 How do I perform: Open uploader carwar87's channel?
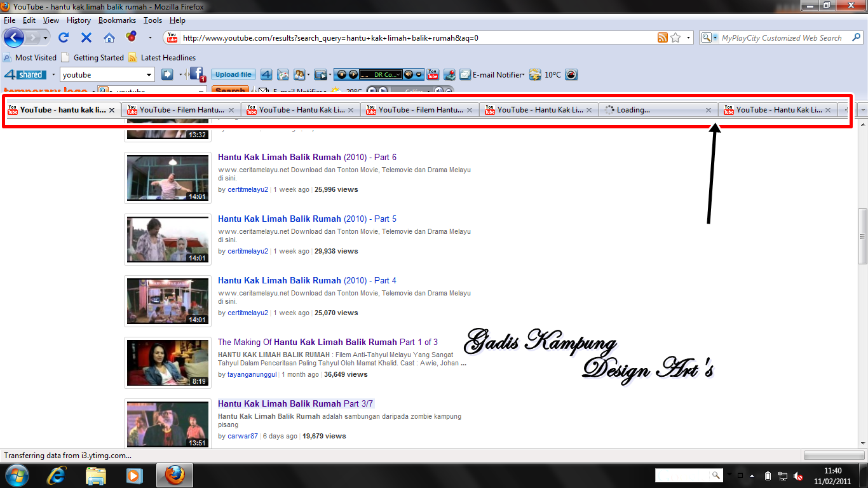pos(243,436)
